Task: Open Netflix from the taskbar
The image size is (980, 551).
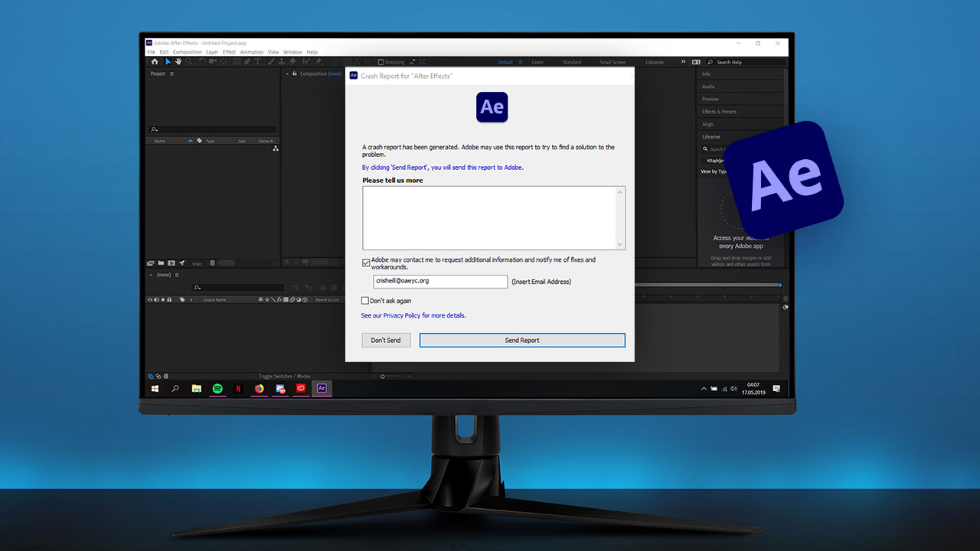Action: point(238,389)
